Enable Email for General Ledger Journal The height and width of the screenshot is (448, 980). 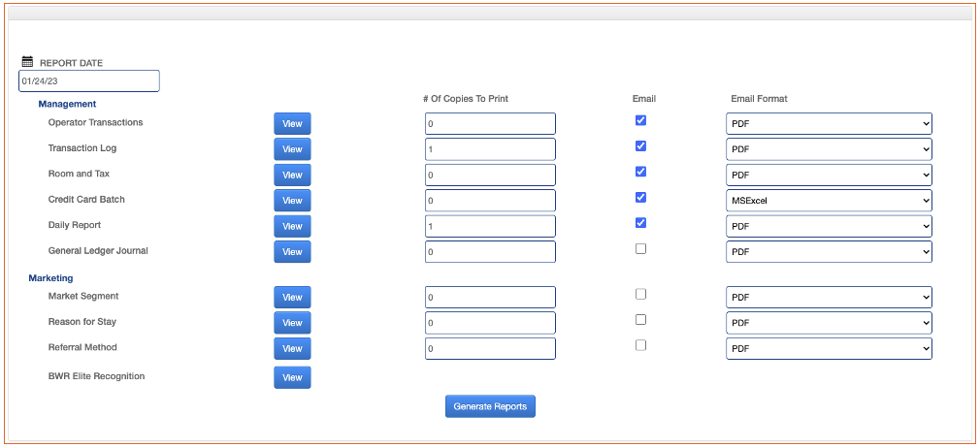point(640,249)
